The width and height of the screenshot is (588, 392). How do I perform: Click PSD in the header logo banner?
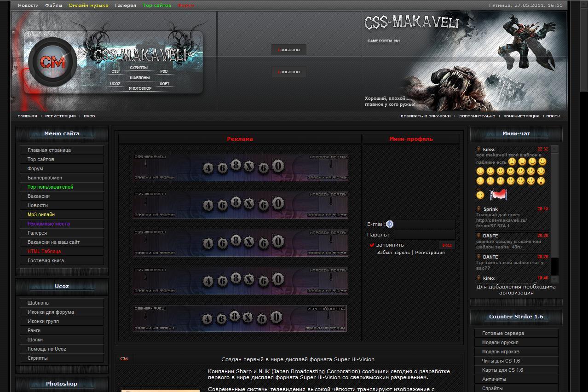pyautogui.click(x=164, y=71)
